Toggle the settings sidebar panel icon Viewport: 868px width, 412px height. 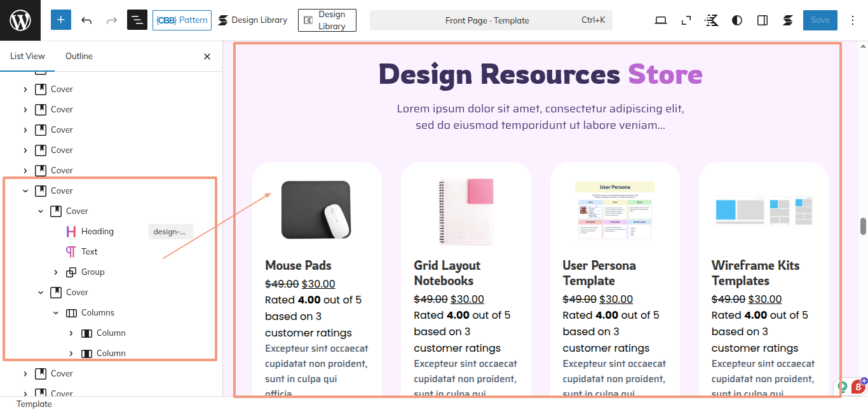(763, 20)
